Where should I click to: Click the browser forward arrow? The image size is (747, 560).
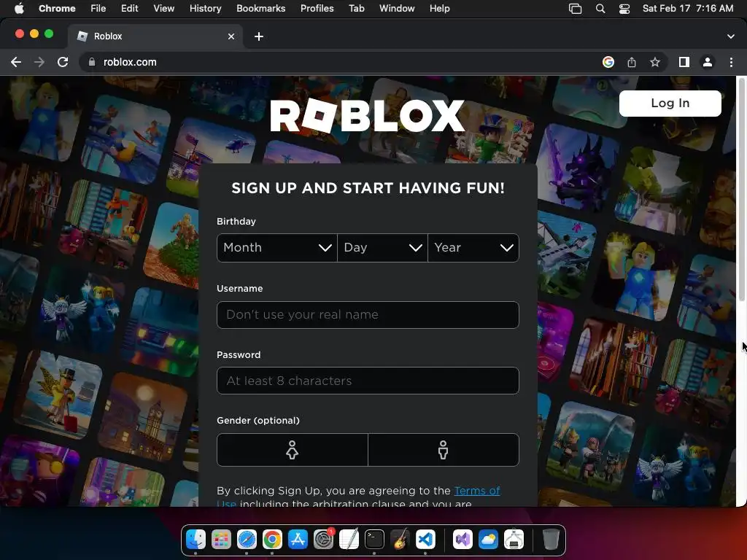tap(39, 62)
